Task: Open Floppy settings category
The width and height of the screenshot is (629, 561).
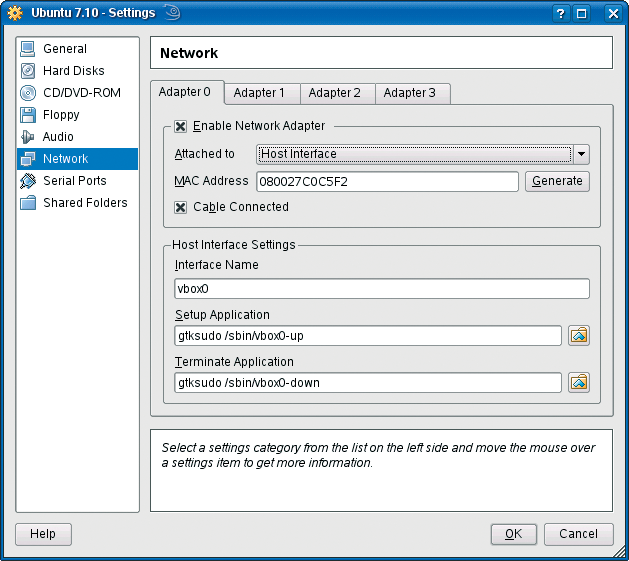Action: (77, 115)
